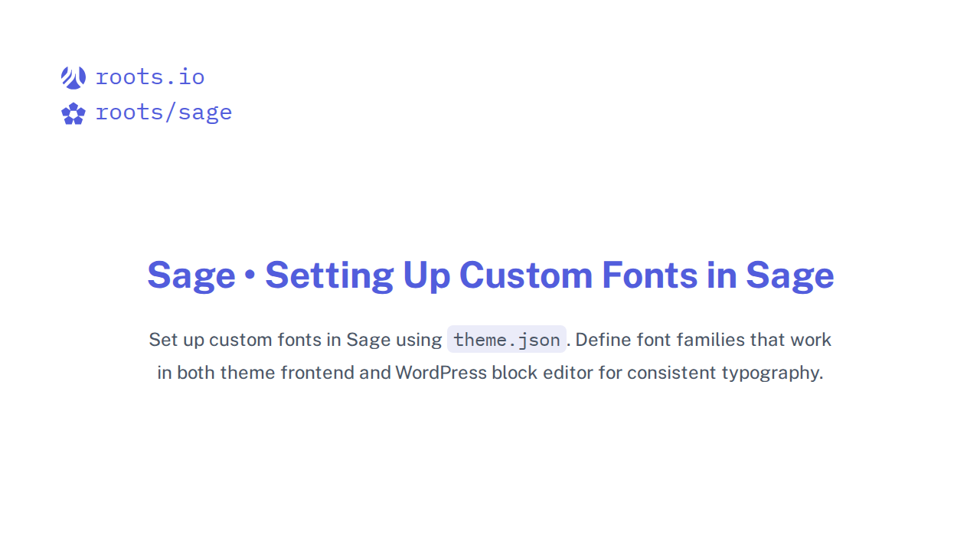Click the page heading about custom fonts
Viewport: 980px width, 551px height.
pyautogui.click(x=490, y=275)
